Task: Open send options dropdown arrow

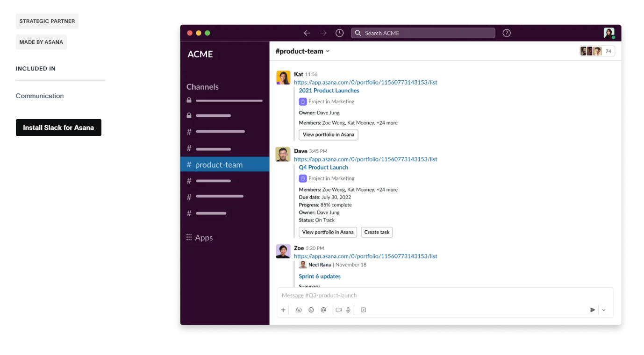Action: coord(604,310)
